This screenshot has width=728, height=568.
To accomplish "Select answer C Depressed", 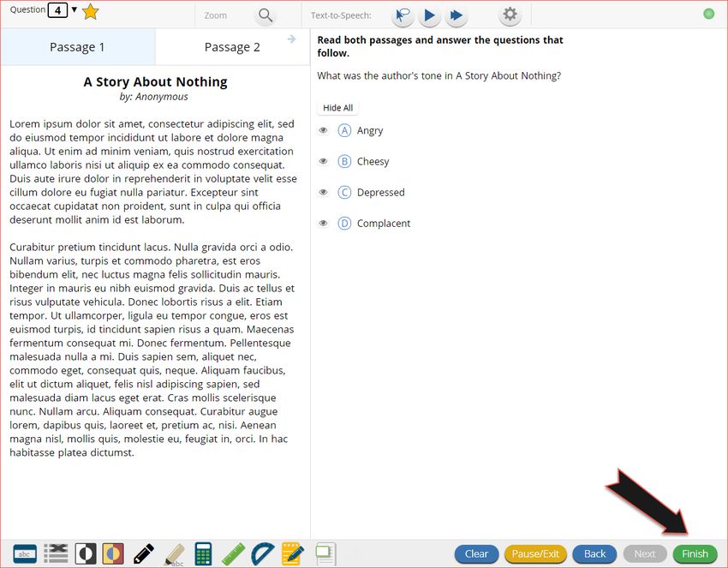I will 344,192.
